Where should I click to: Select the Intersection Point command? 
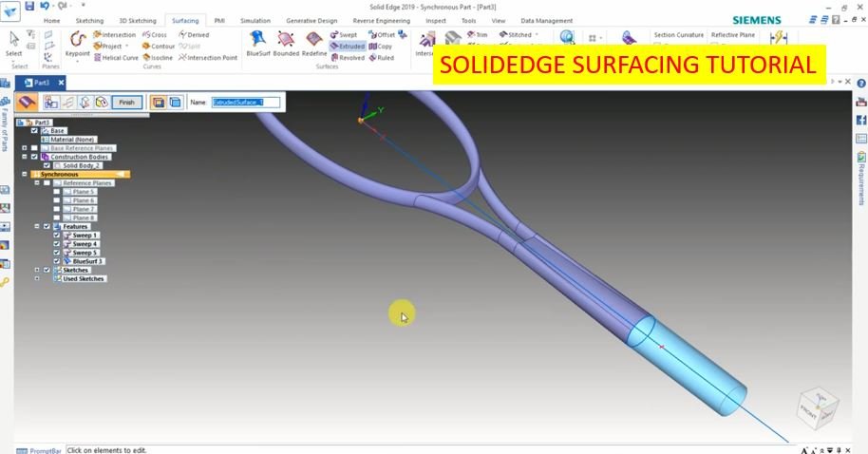[x=208, y=58]
